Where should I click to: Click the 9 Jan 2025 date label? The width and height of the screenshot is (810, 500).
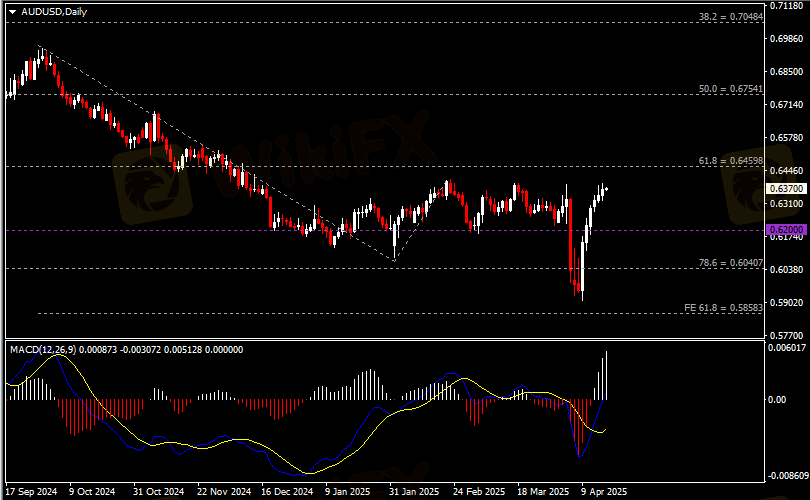click(348, 492)
